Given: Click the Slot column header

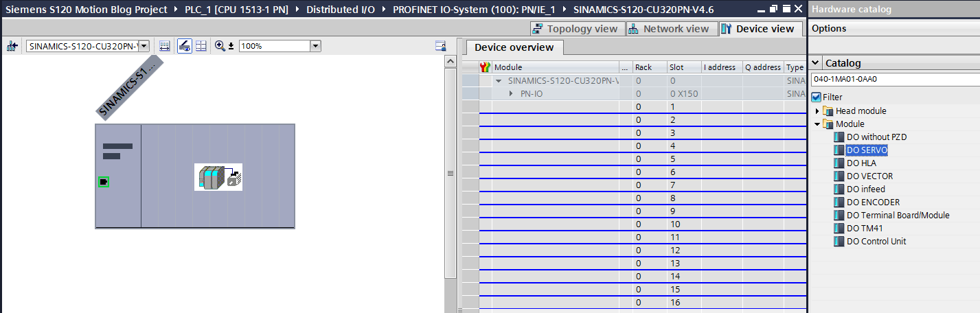Looking at the screenshot, I should pos(683,67).
